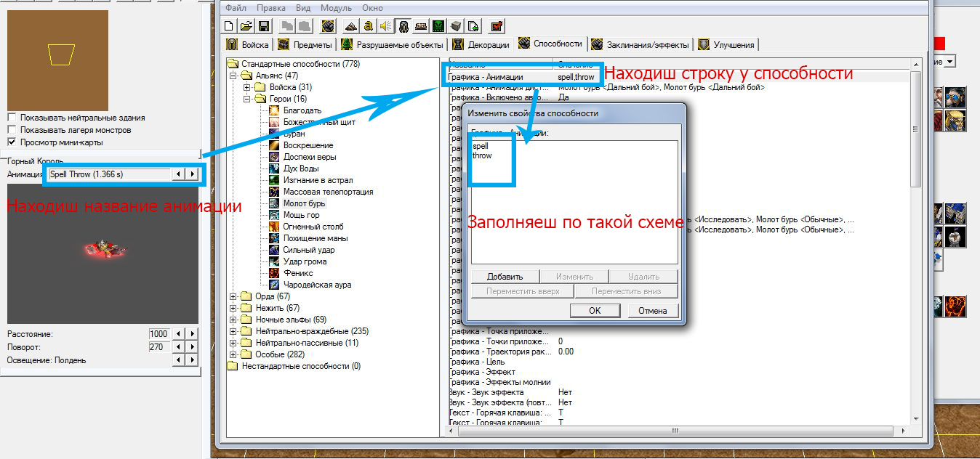Select the Удар грома ability icon
The height and width of the screenshot is (459, 980).
(274, 261)
